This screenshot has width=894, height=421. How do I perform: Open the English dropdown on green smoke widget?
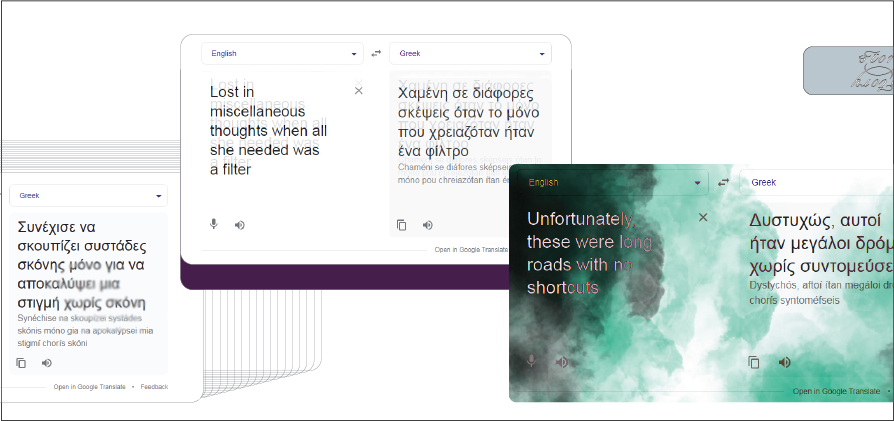tap(613, 183)
